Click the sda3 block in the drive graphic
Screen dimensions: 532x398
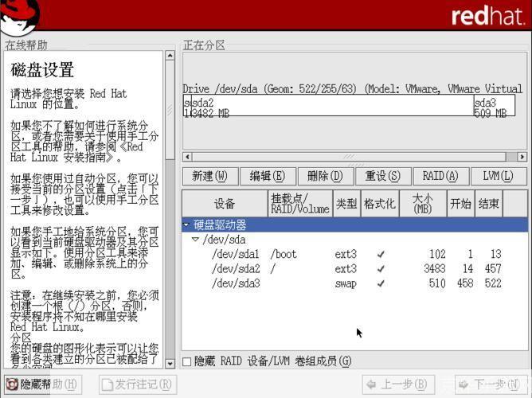pos(495,106)
